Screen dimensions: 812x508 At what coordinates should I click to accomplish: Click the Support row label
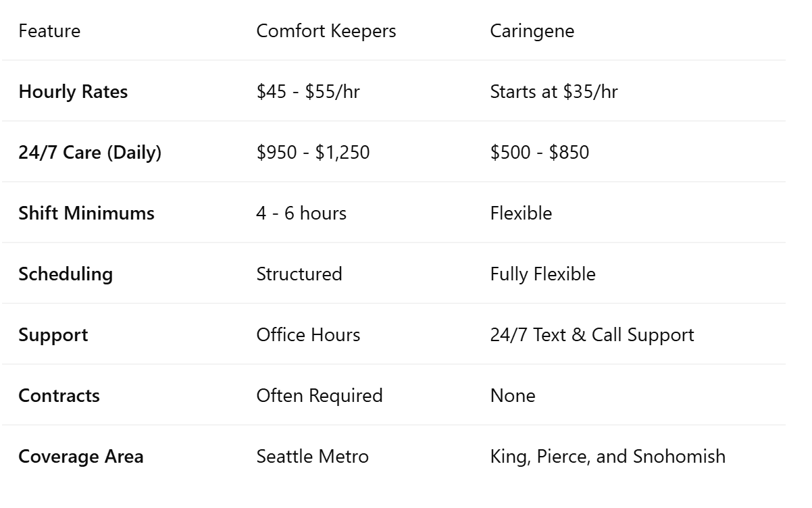[53, 335]
